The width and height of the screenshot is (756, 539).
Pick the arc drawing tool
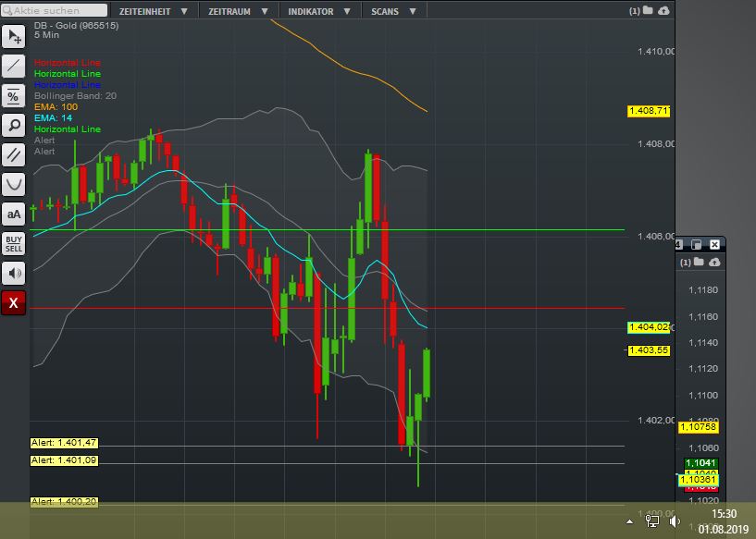click(x=12, y=184)
